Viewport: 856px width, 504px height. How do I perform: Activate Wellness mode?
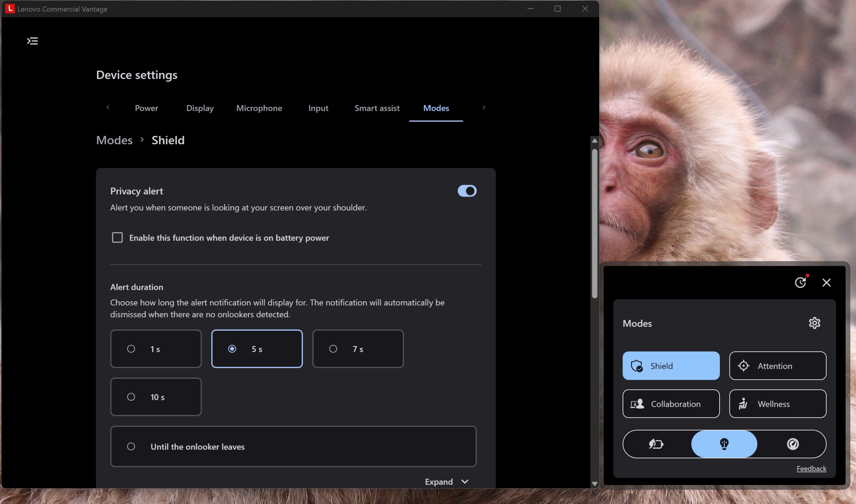777,404
